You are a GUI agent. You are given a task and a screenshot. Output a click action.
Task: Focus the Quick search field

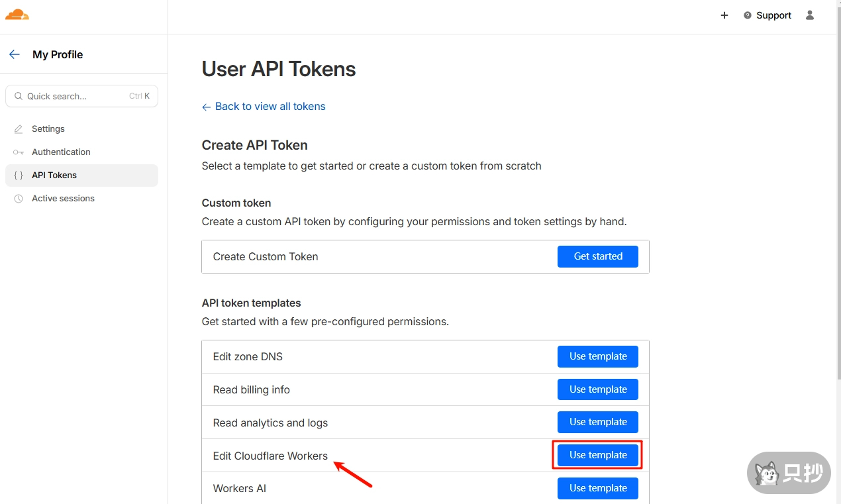click(x=76, y=96)
